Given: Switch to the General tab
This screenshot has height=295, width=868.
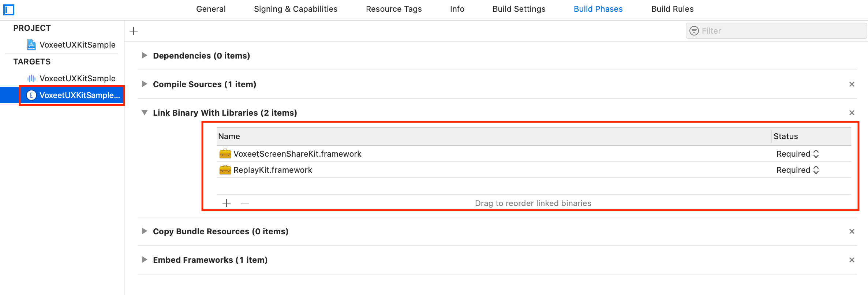Looking at the screenshot, I should (x=211, y=9).
